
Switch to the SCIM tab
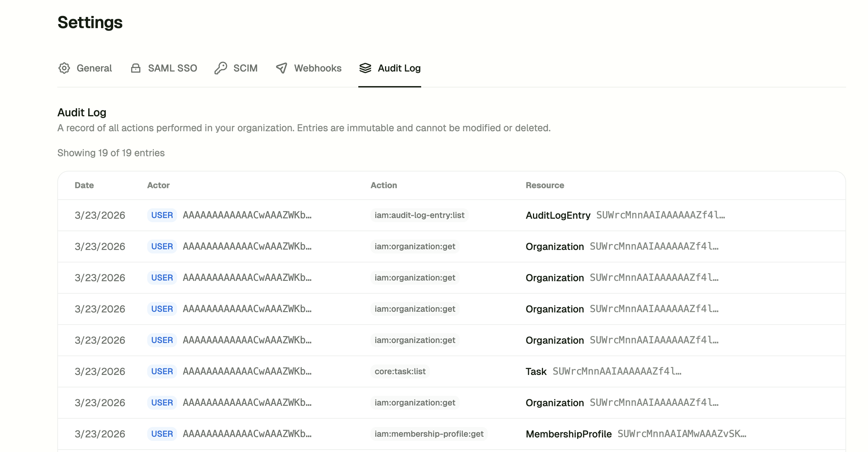245,68
